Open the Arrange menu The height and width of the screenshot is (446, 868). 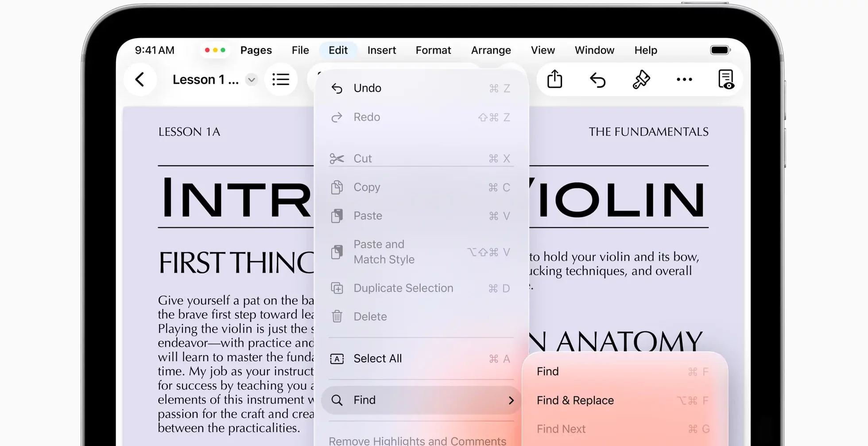(491, 50)
